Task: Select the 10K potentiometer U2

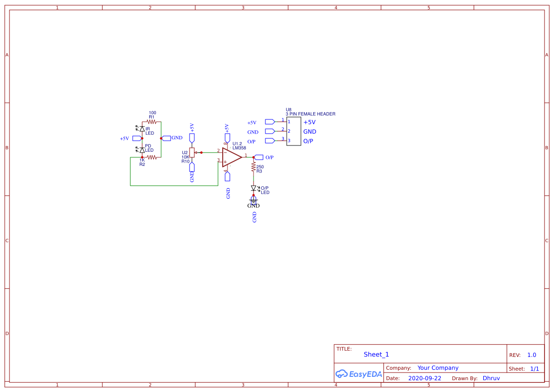Action: 192,153
